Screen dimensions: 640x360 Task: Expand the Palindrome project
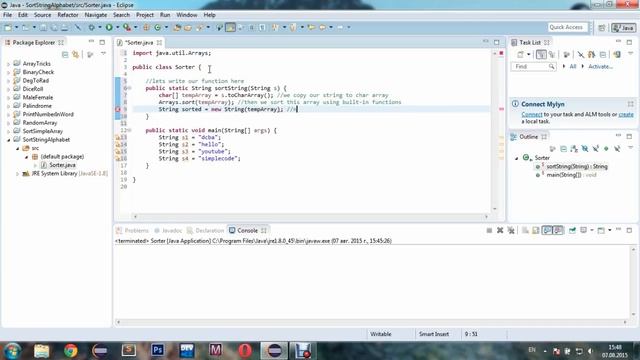coord(8,106)
